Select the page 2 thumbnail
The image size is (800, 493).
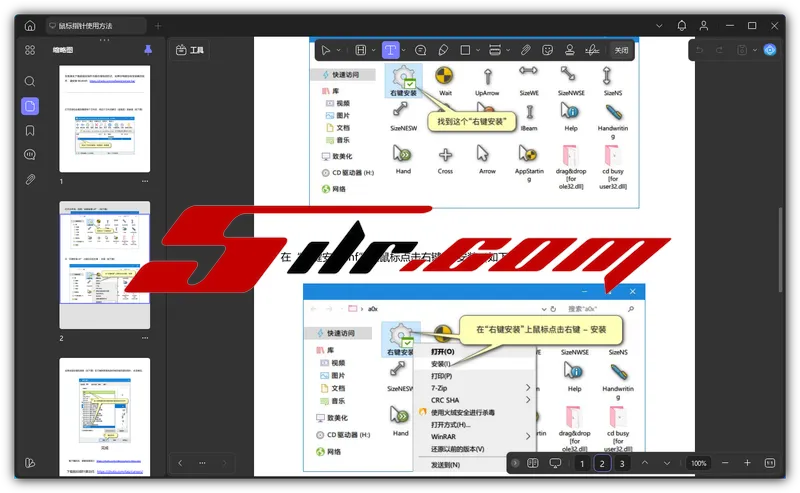click(x=105, y=265)
